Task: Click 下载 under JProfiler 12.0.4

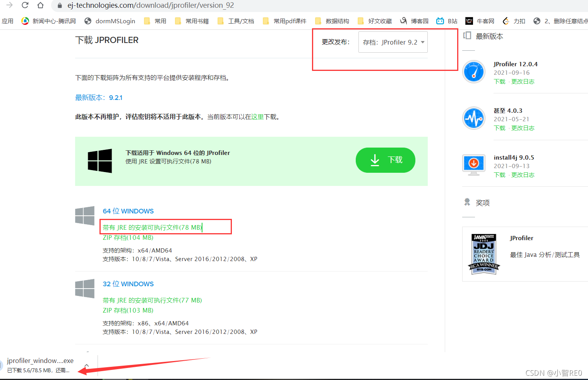Action: pyautogui.click(x=500, y=81)
